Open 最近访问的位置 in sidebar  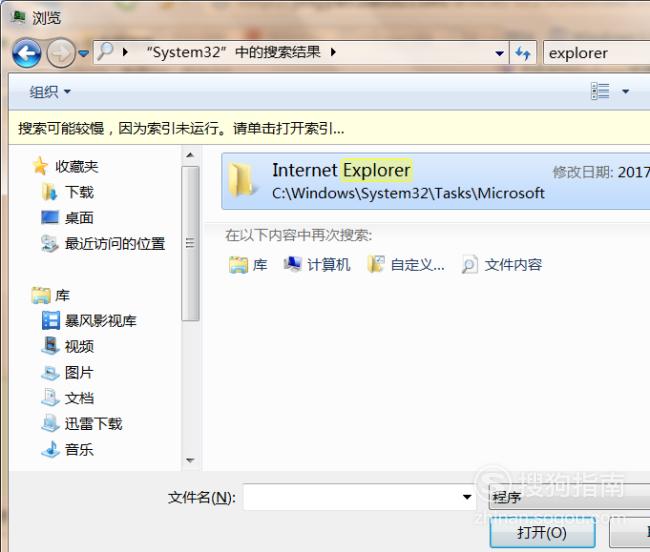[x=103, y=243]
